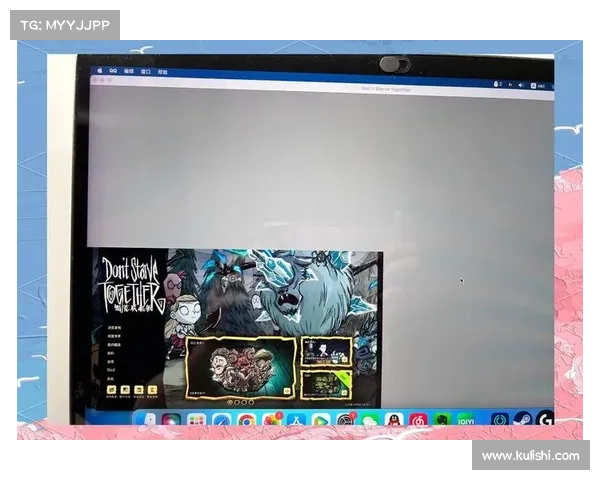The height and width of the screenshot is (480, 600).
Task: Open QQ penguin icon in the Dock
Action: click(x=394, y=420)
